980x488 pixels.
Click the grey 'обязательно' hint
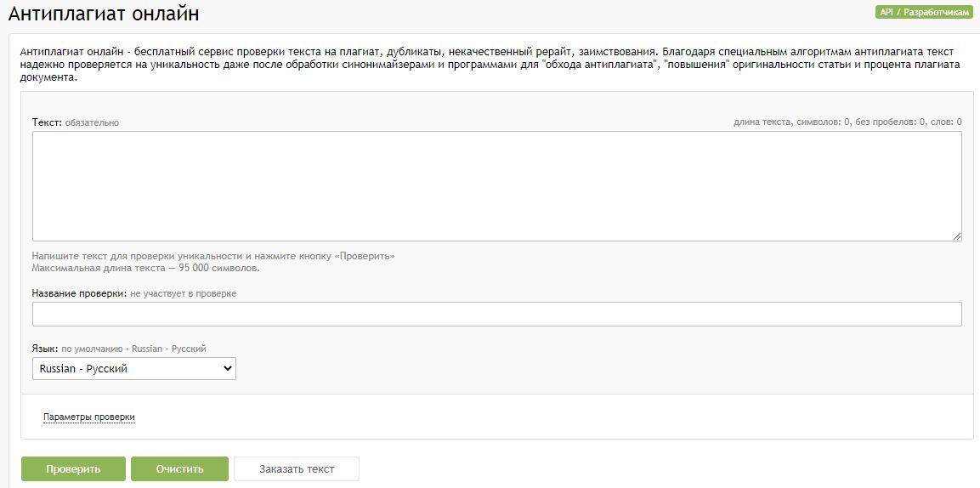pos(92,123)
